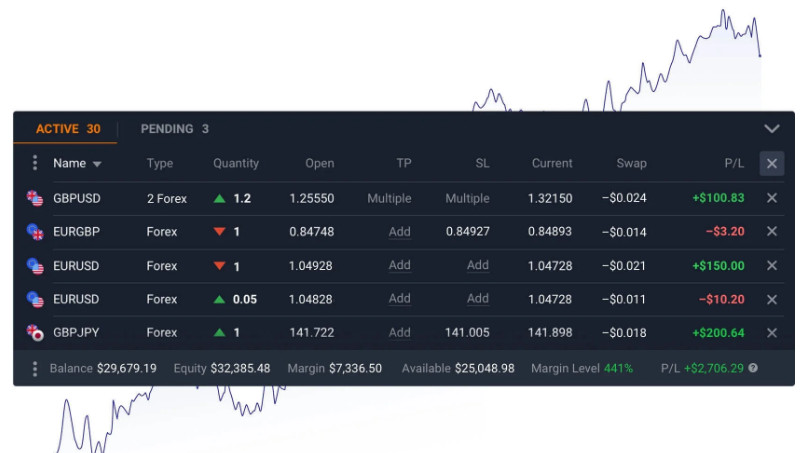Image resolution: width=805 pixels, height=453 pixels.
Task: Click the EURGBP currency pair flag icon
Action: [x=35, y=232]
